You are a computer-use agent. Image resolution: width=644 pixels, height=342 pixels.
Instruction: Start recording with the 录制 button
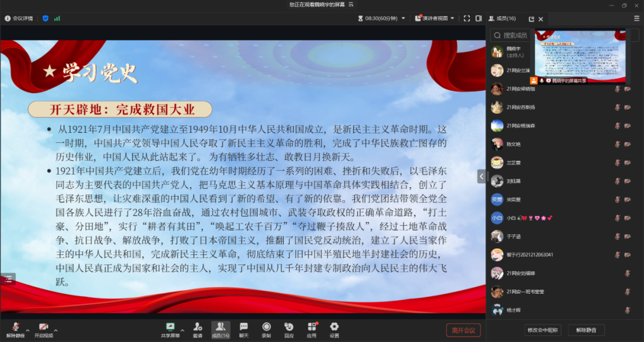267,329
